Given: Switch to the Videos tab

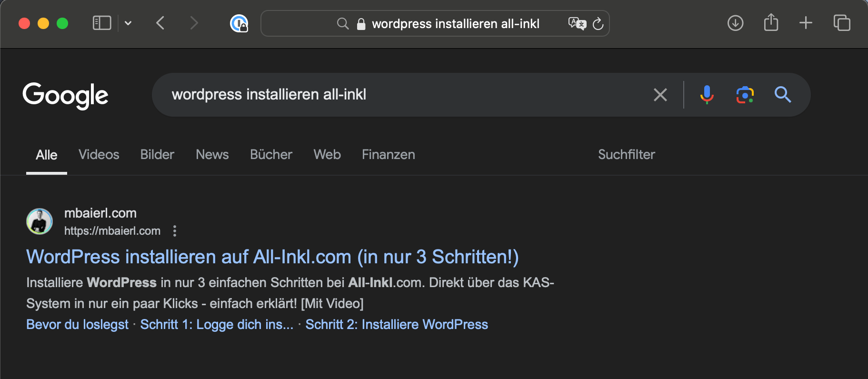Looking at the screenshot, I should (99, 155).
